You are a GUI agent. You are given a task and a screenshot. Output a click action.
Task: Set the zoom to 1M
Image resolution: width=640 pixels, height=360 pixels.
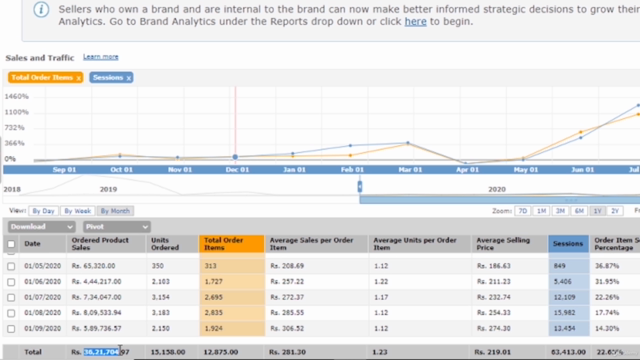pos(541,211)
